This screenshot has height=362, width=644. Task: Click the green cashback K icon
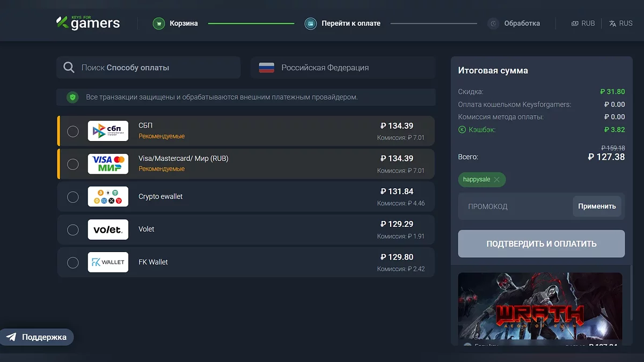(462, 129)
